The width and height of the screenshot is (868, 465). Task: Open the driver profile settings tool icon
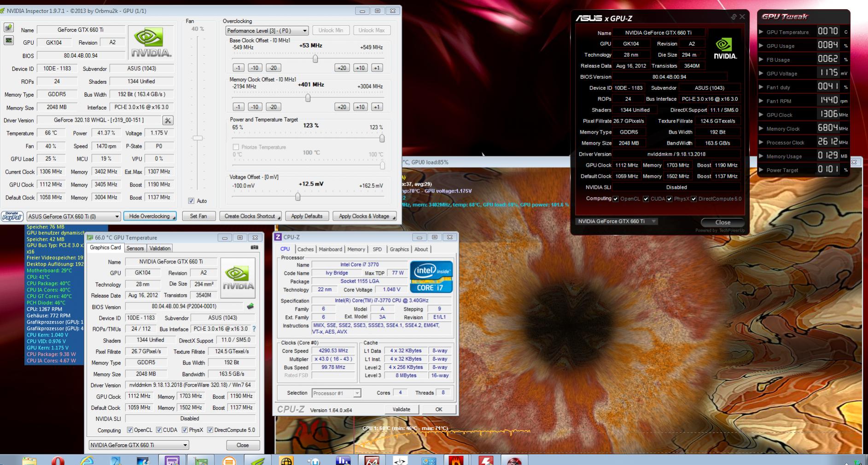point(168,120)
